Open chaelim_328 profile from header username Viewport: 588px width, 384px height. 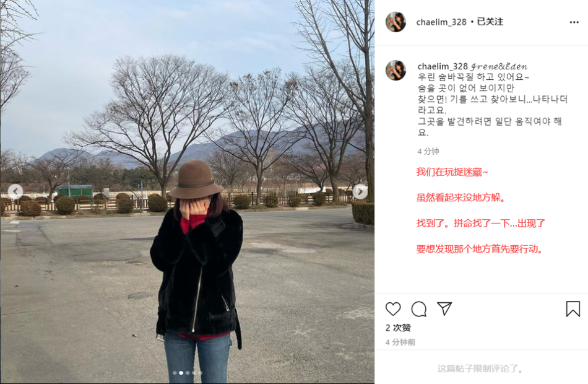click(441, 22)
